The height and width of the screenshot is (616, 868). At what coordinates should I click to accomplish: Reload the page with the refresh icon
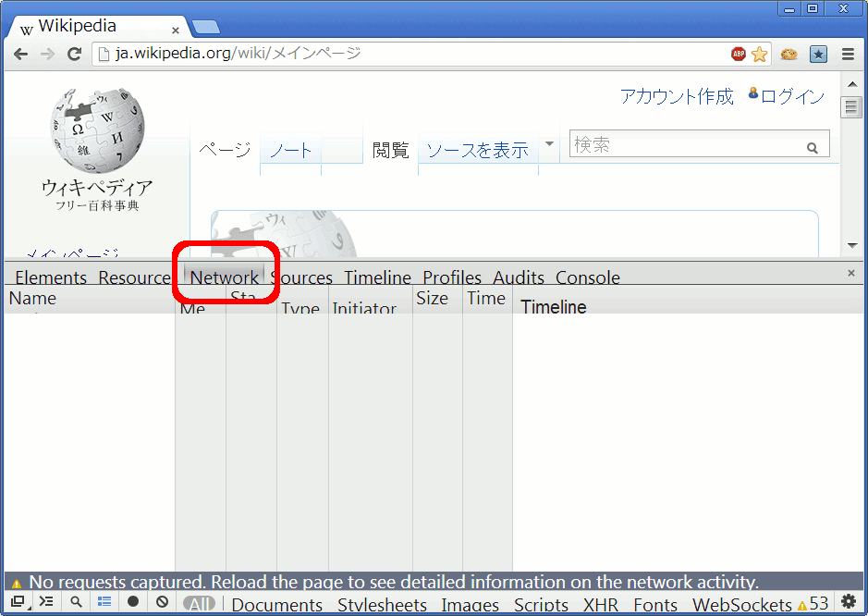point(74,54)
